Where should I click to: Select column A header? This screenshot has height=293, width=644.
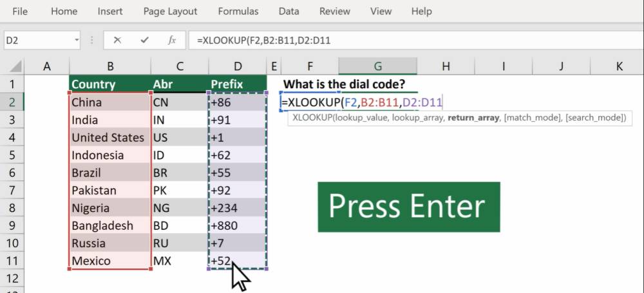pyautogui.click(x=47, y=66)
